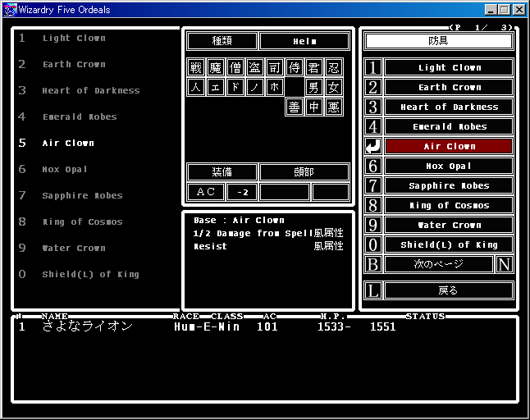530x420 pixels.
Task: Click the 忍 ninja class icon
Action: (334, 67)
